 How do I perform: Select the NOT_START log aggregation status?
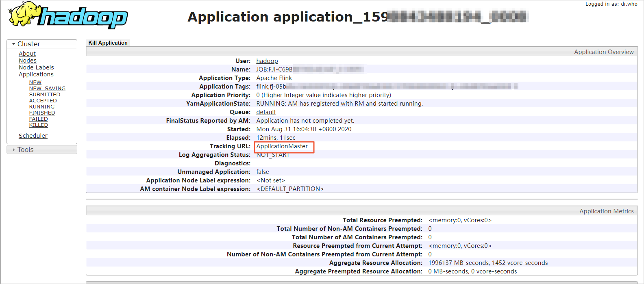pyautogui.click(x=273, y=155)
